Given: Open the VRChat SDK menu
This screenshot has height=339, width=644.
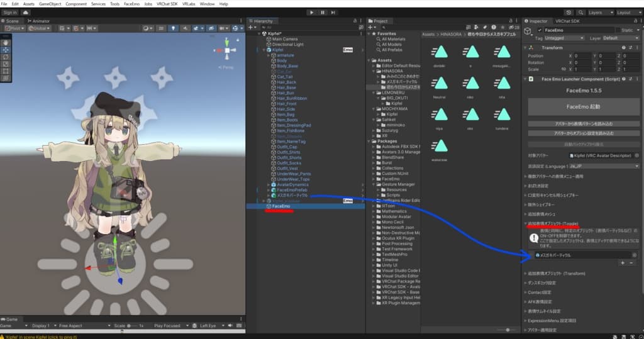Looking at the screenshot, I should tap(166, 4).
